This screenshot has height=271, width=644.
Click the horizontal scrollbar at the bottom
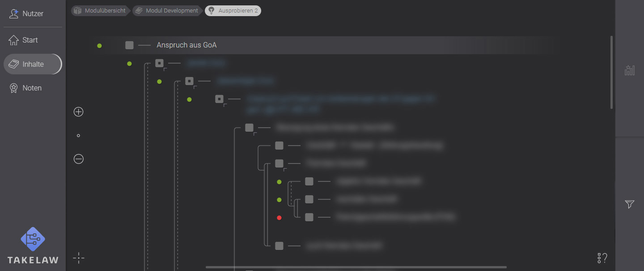(356, 267)
